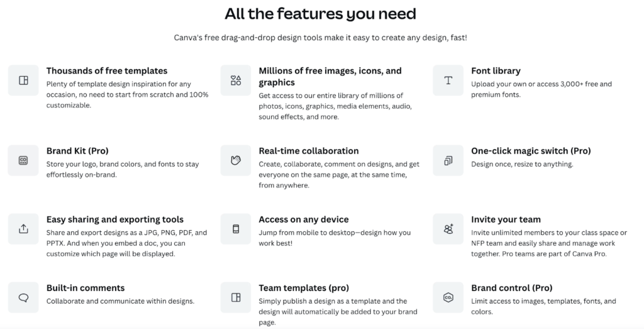This screenshot has width=644, height=330.
Task: Select the 'Real-time collaboration' heading
Action: pos(309,151)
